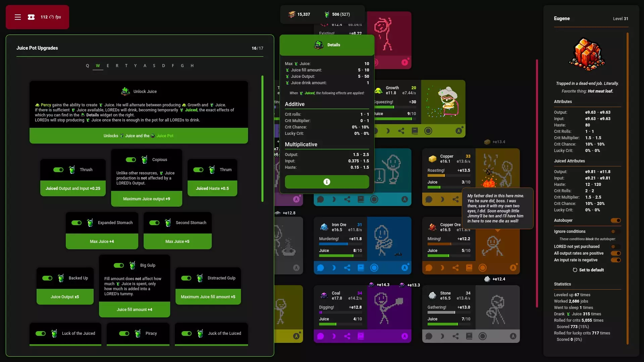Open the hamburger main menu
This screenshot has width=644, height=362.
coord(18,17)
